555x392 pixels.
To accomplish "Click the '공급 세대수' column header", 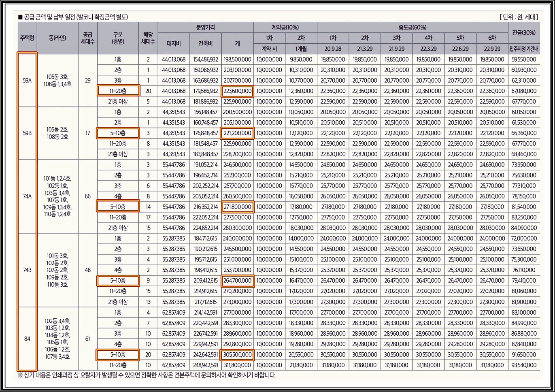I will [88, 38].
